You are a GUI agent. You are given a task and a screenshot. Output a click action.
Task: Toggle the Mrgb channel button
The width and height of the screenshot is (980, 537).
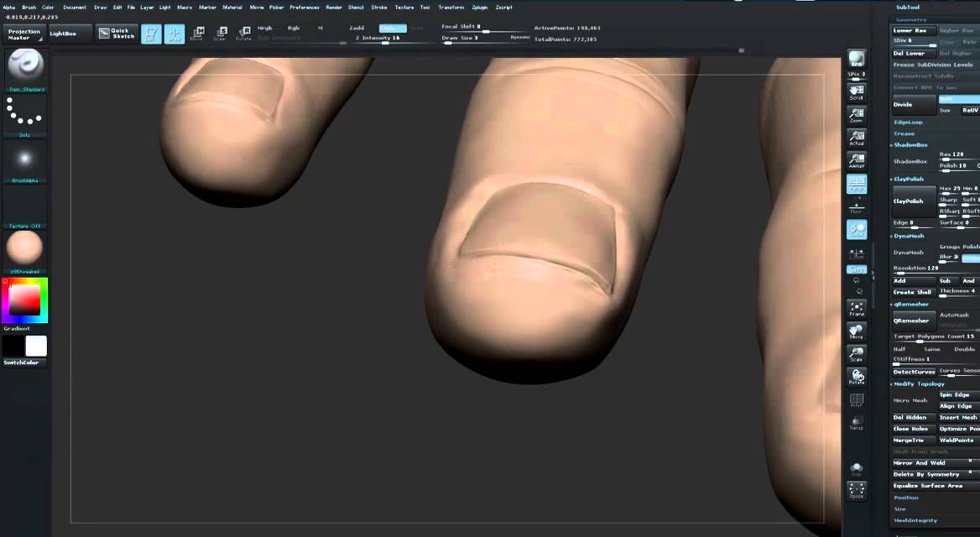tap(265, 29)
